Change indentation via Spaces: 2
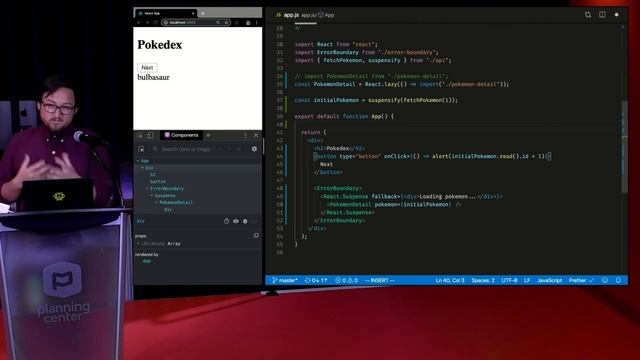 tap(483, 280)
